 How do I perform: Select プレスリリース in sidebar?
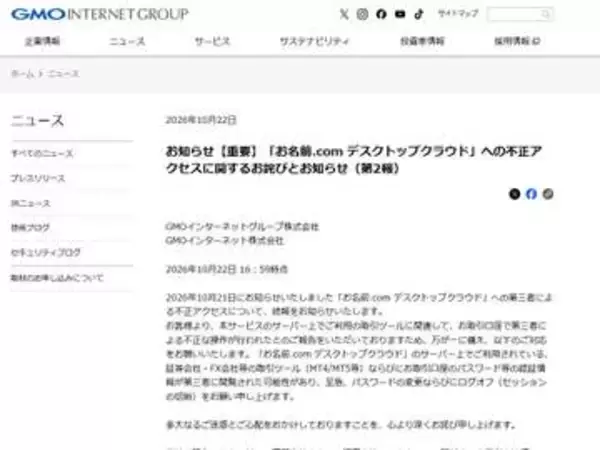38,178
